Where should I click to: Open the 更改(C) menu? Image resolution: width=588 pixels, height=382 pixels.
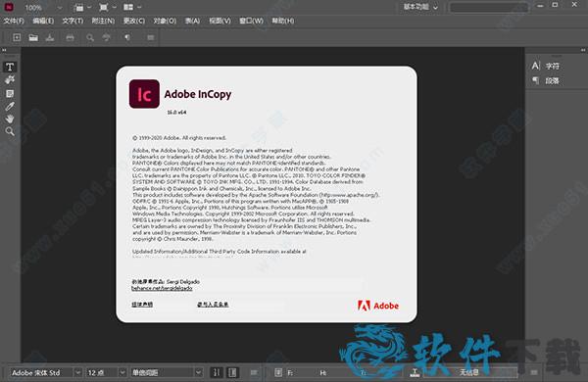(x=134, y=21)
